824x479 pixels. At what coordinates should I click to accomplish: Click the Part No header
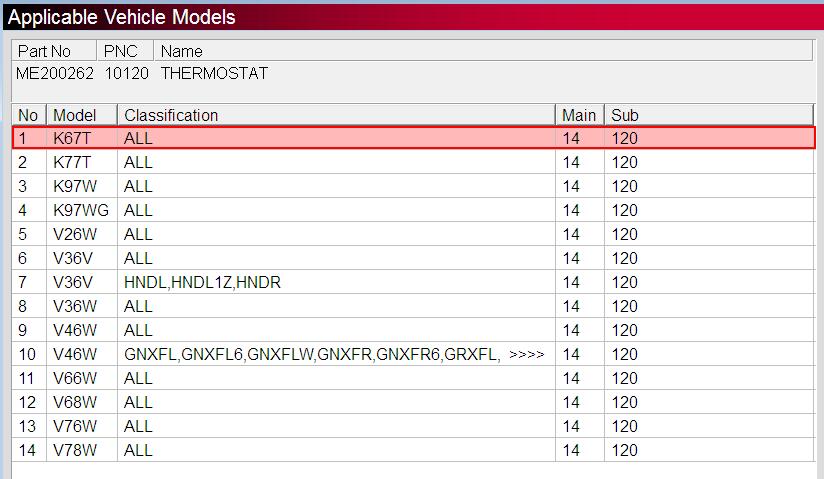coord(54,51)
